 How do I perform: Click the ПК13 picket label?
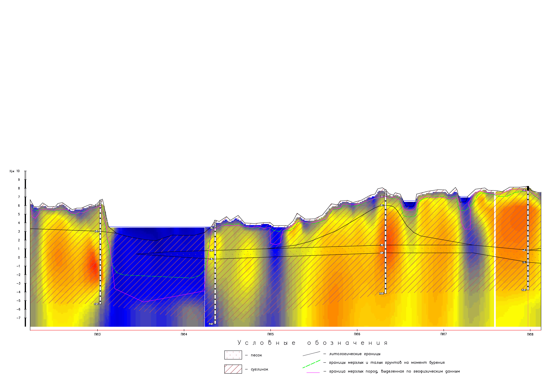click(97, 334)
